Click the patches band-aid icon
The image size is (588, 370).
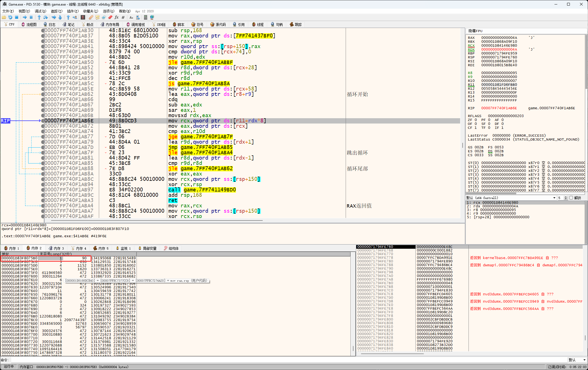pyautogui.click(x=91, y=17)
